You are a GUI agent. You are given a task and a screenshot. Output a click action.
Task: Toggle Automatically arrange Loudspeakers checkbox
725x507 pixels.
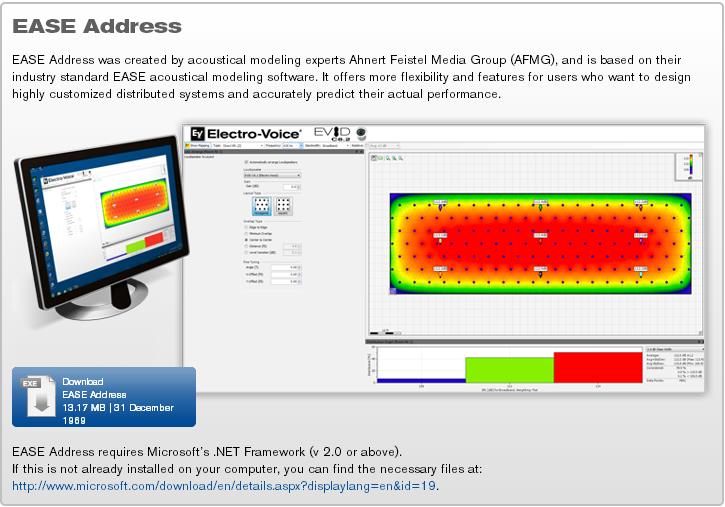(246, 162)
